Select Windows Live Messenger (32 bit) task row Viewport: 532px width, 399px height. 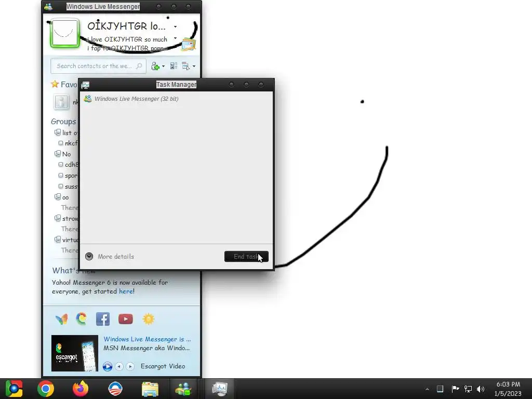coord(176,99)
